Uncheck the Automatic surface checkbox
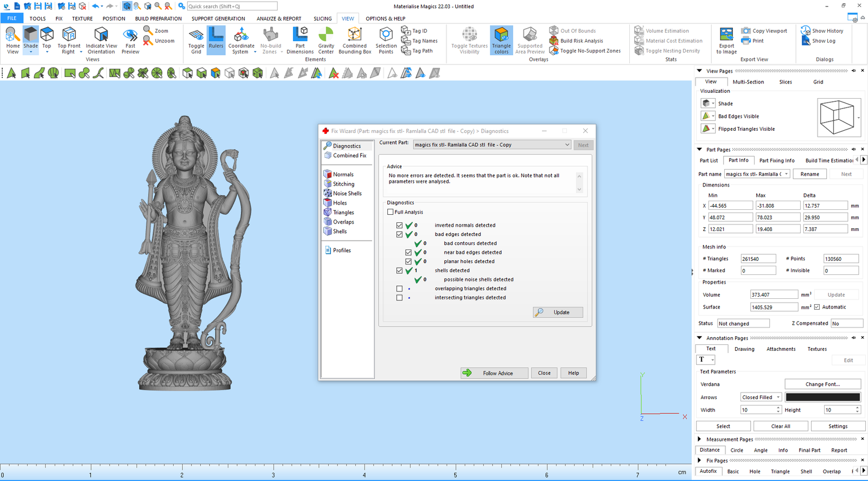868x481 pixels. click(817, 307)
